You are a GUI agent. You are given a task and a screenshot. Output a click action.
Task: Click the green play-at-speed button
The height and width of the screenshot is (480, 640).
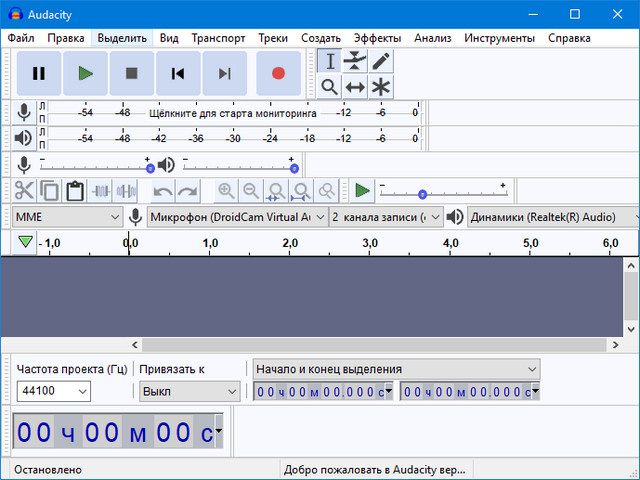point(362,190)
